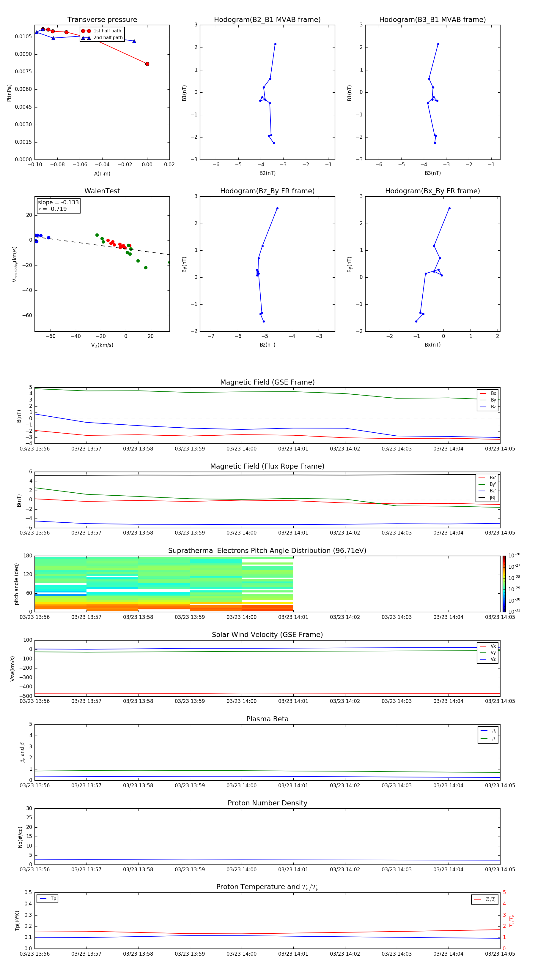Select lowest point in Hodogram(Bz_By FR frame)

pyautogui.click(x=264, y=321)
